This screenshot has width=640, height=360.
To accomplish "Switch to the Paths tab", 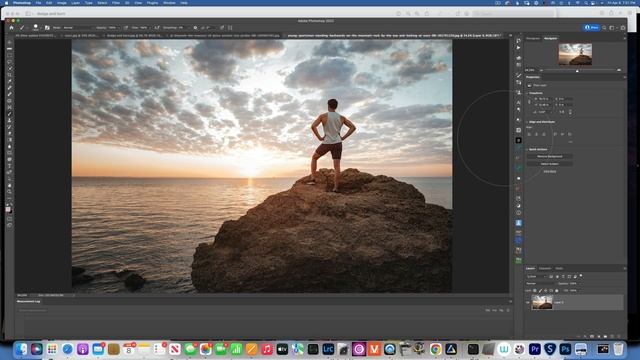I will (x=559, y=268).
